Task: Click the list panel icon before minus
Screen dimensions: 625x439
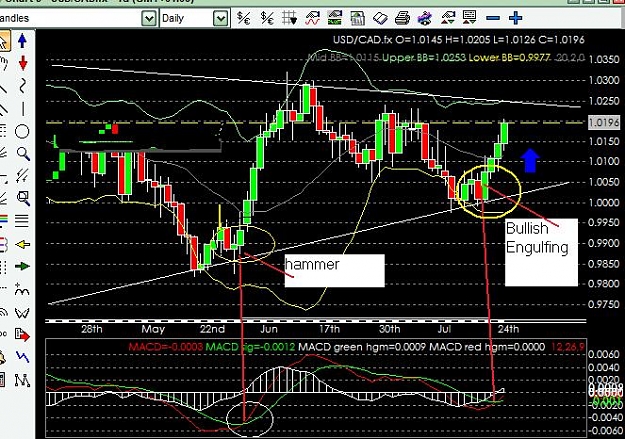Action: tap(470, 18)
